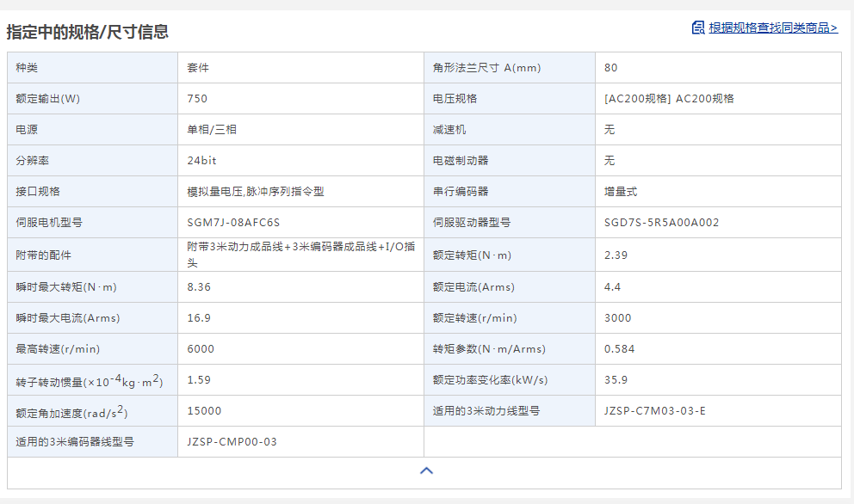Select the 无 value in 减速机 row

pyautogui.click(x=610, y=130)
